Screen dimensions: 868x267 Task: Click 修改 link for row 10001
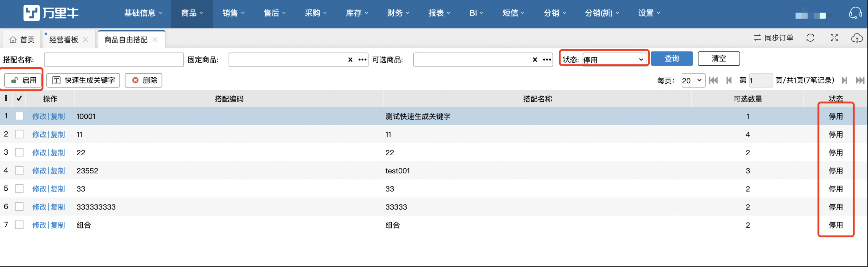tap(39, 116)
